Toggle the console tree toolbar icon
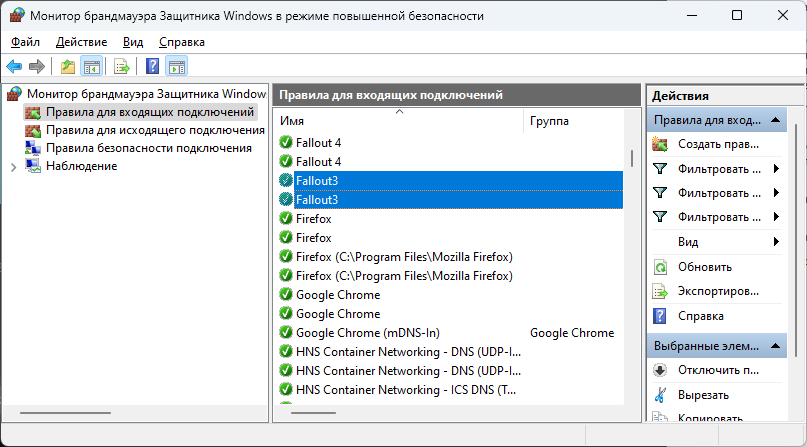 pos(91,67)
